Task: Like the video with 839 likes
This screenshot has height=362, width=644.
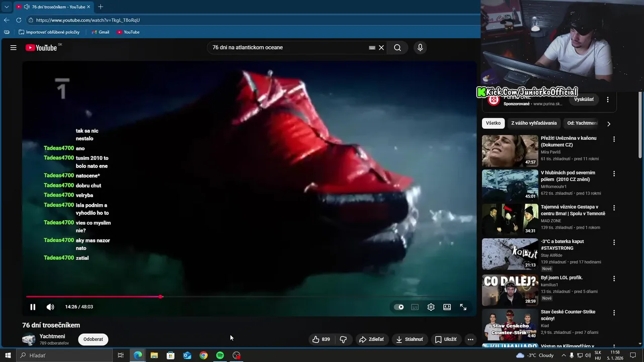Action: (320, 339)
